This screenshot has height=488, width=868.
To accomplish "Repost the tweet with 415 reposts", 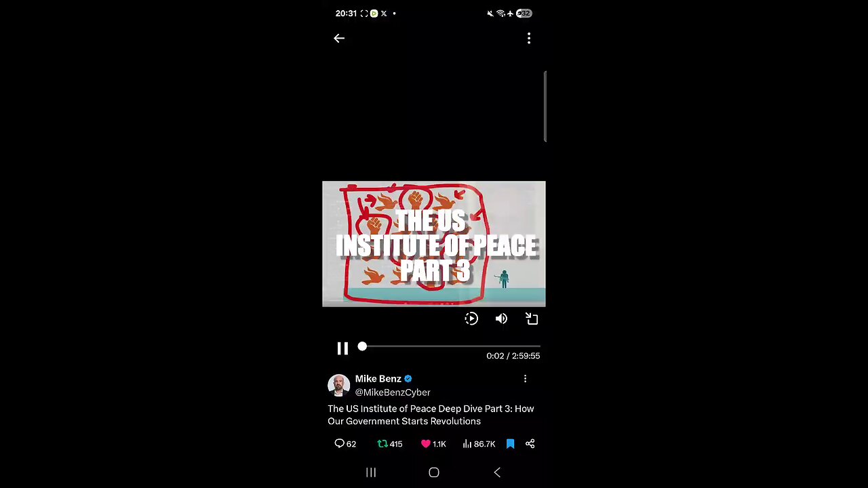I will [x=390, y=444].
